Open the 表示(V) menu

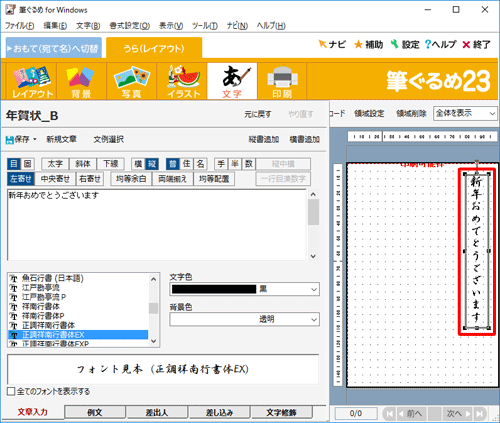[171, 26]
